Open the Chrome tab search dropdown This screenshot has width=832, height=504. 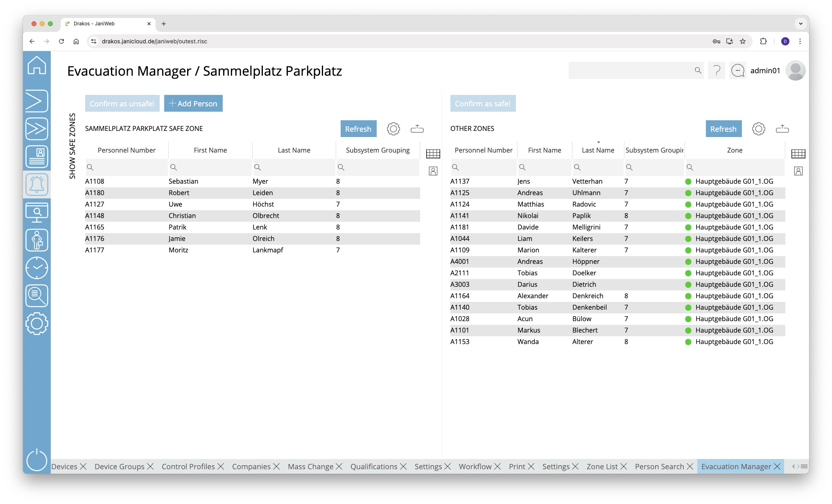tap(800, 24)
